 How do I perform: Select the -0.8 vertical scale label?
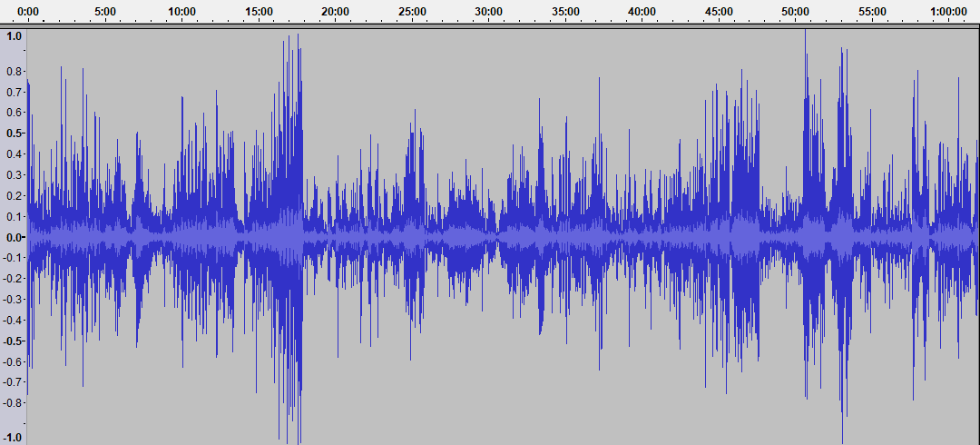click(13, 402)
